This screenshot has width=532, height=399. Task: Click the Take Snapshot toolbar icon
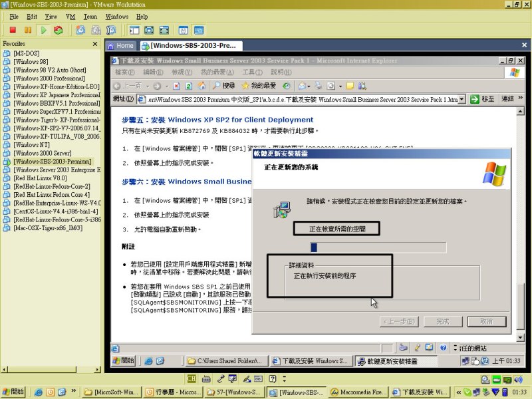(80, 30)
